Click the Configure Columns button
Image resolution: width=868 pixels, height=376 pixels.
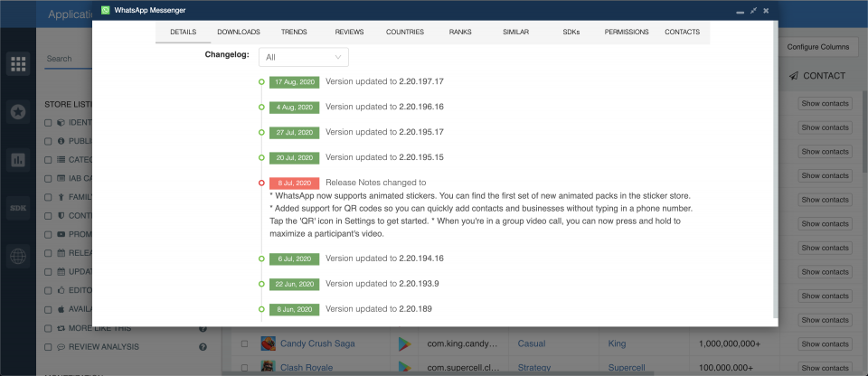817,47
